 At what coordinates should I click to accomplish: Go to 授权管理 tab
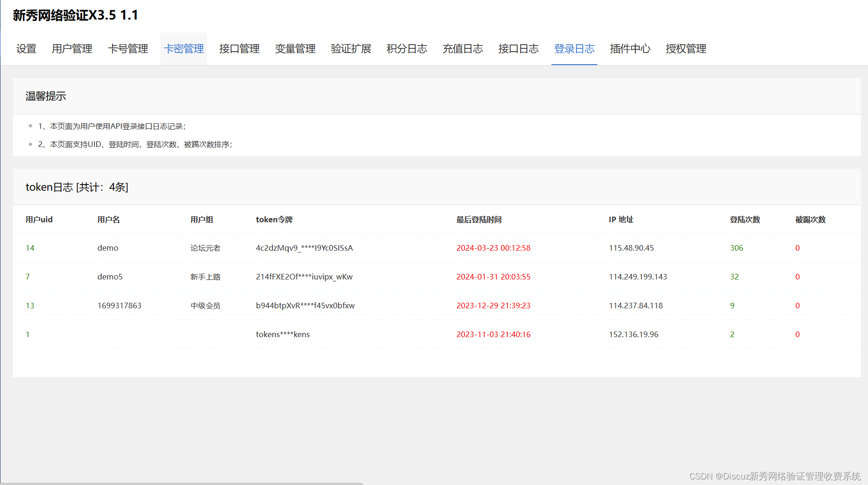(686, 49)
